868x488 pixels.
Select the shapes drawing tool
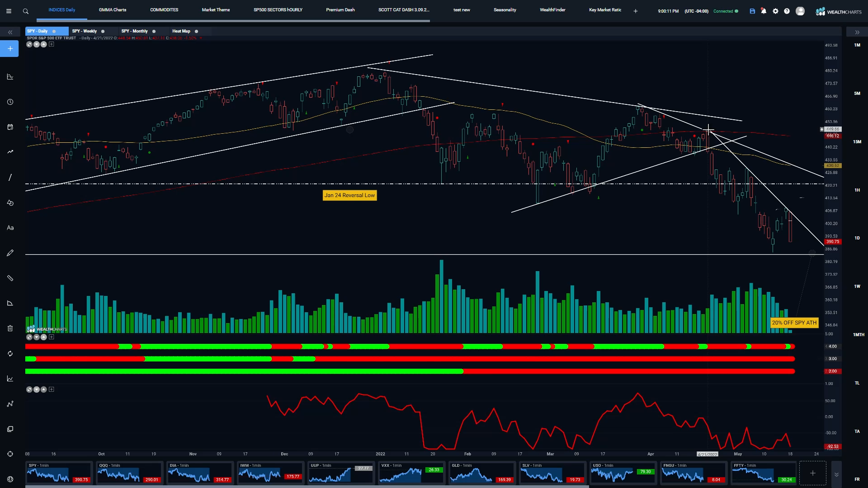point(10,202)
